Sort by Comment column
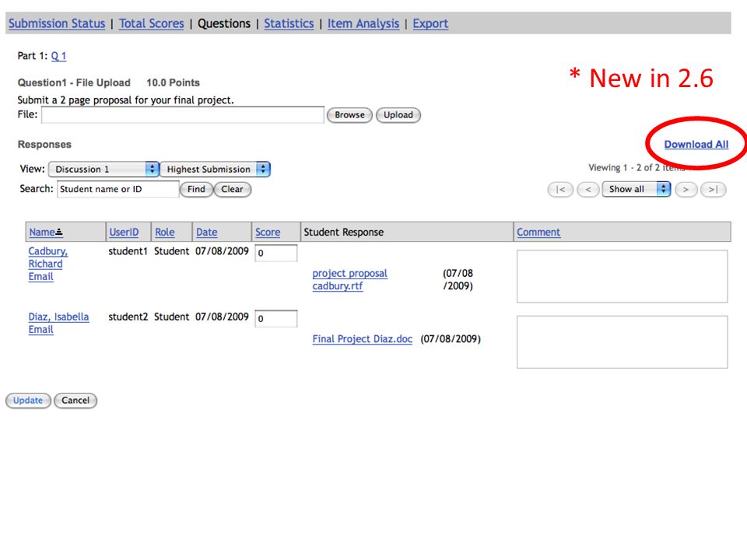The image size is (747, 560). click(x=538, y=232)
